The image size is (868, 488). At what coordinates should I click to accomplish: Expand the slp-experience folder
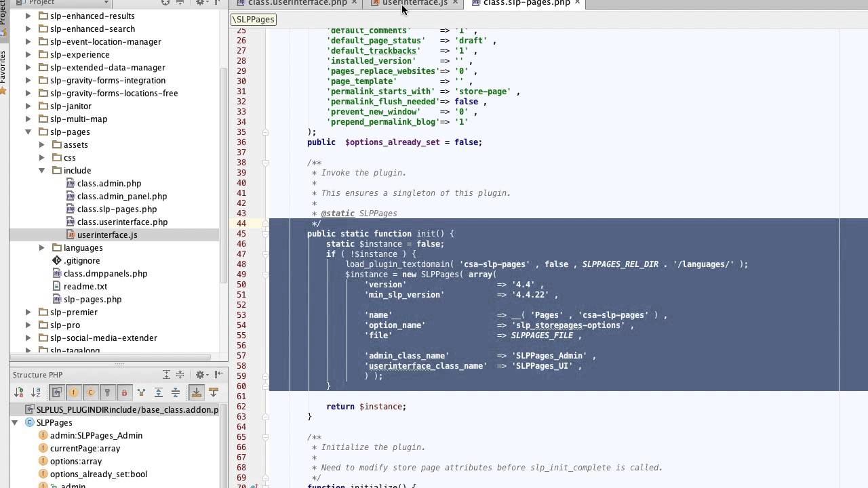[28, 54]
